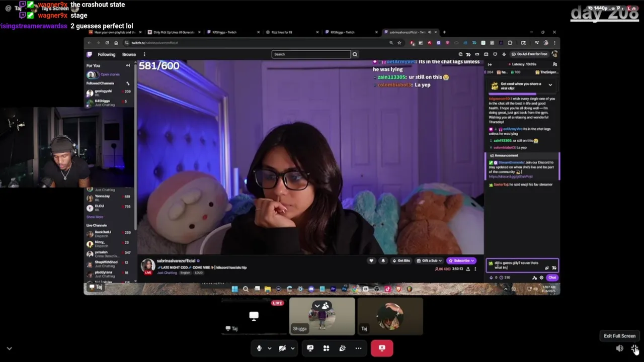
Task: Click the English stream tag
Action: pyautogui.click(x=185, y=273)
